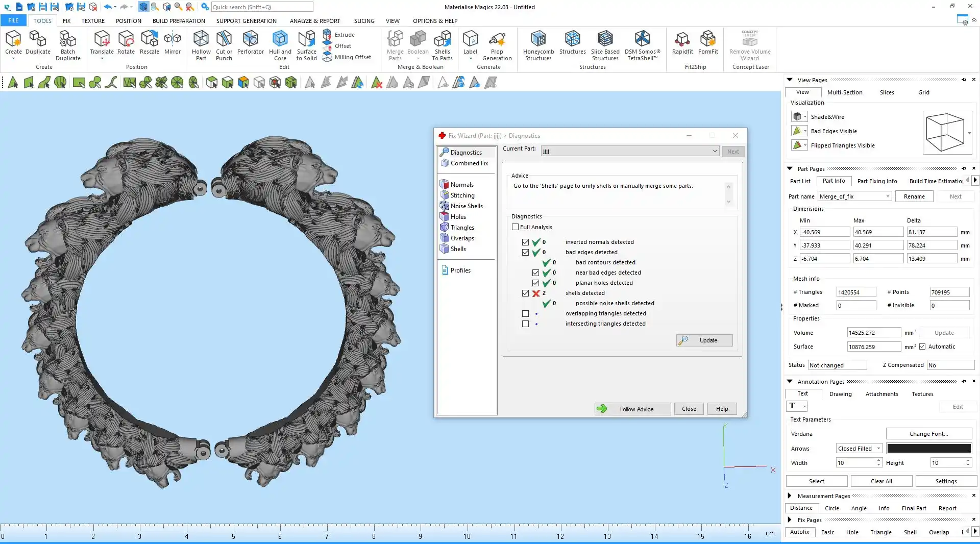The image size is (980, 544).
Task: Click the Follow Advice button
Action: [x=632, y=409]
